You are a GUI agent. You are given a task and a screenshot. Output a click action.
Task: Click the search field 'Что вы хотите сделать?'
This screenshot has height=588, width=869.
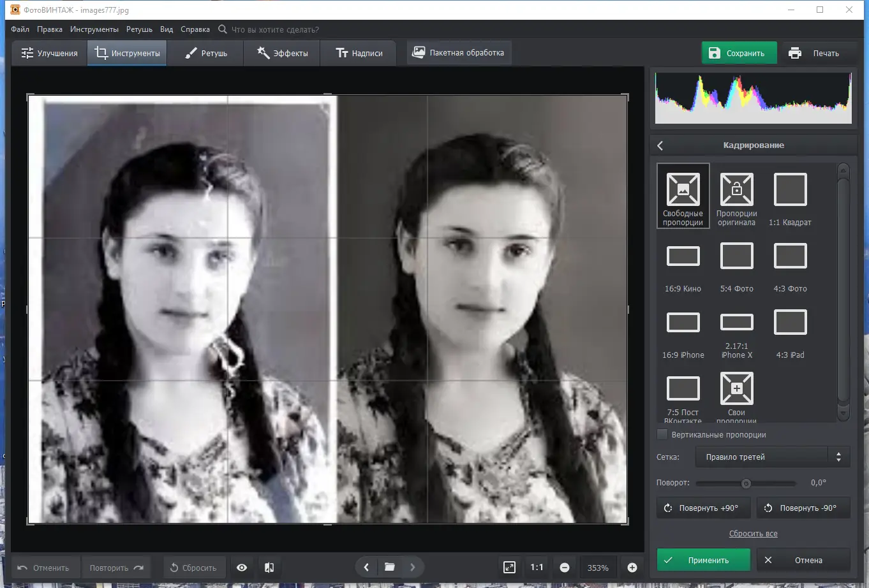pyautogui.click(x=275, y=29)
